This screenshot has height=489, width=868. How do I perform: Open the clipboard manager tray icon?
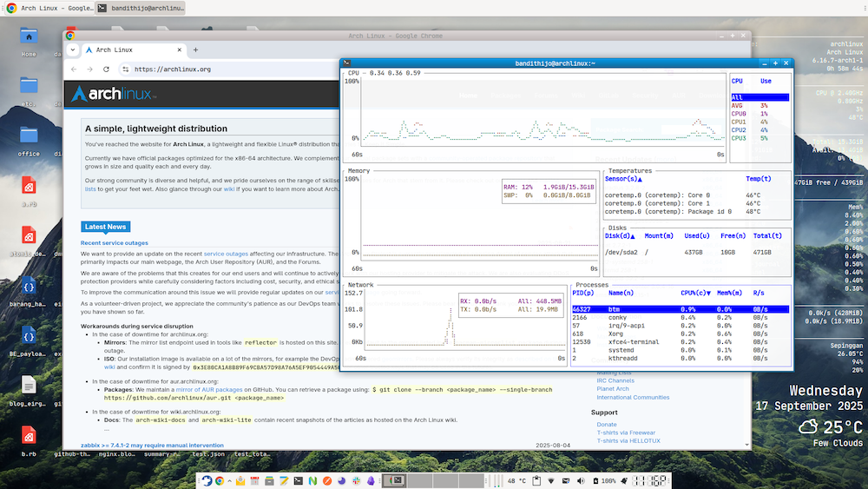pos(536,480)
